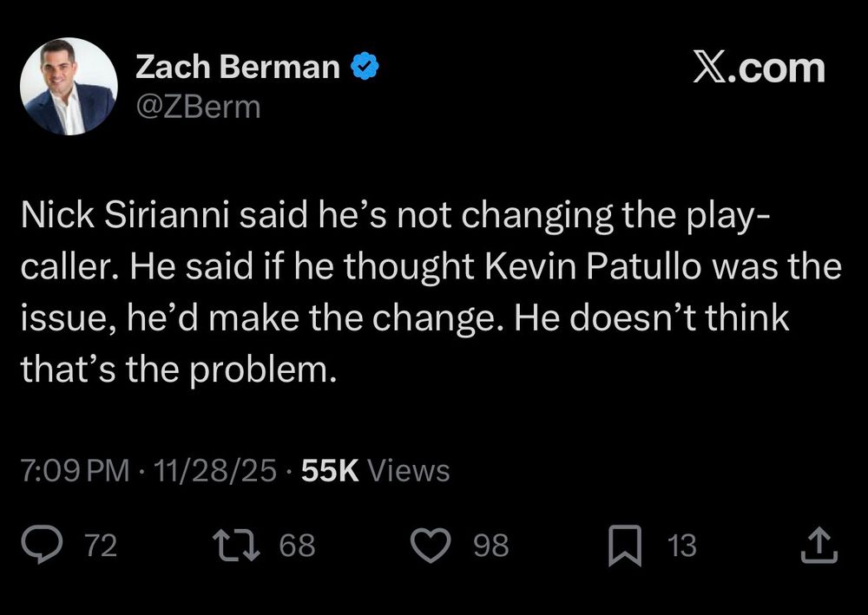
Task: Click the repost arrows icon
Action: tap(234, 546)
